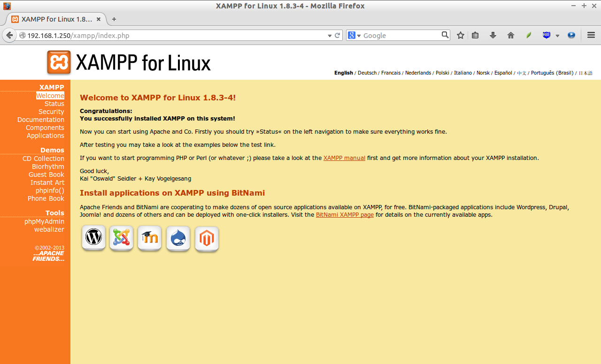Open the URL history dropdown arrow
The image size is (601, 364).
point(330,36)
